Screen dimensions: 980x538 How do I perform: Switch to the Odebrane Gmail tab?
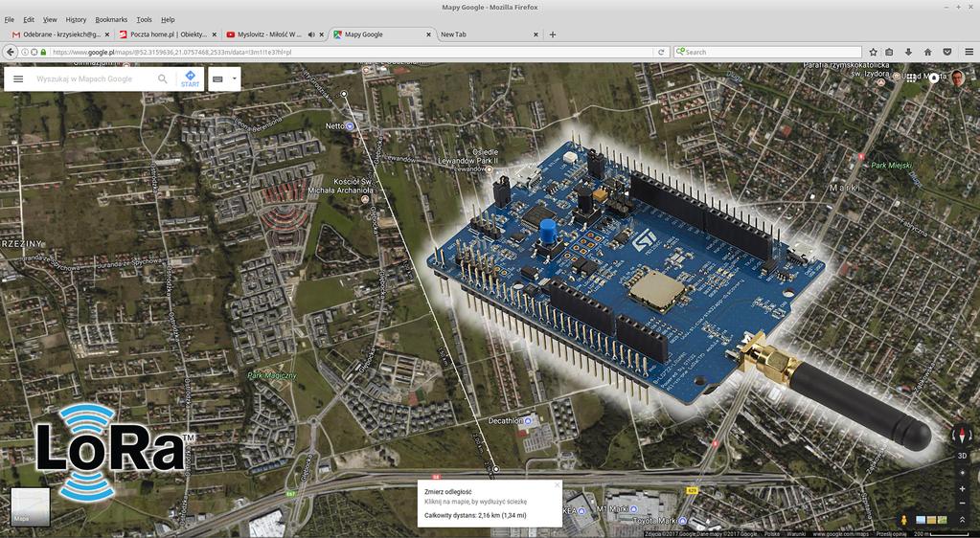coord(59,35)
